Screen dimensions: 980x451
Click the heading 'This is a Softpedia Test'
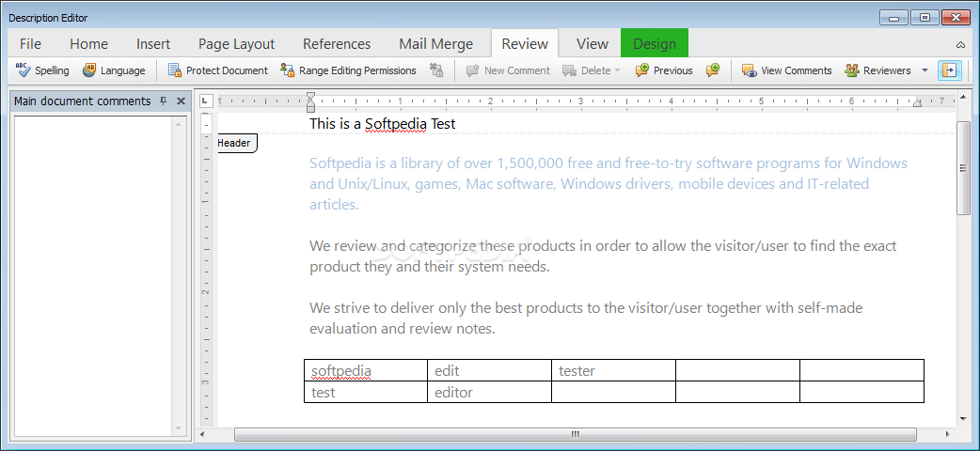(x=383, y=124)
